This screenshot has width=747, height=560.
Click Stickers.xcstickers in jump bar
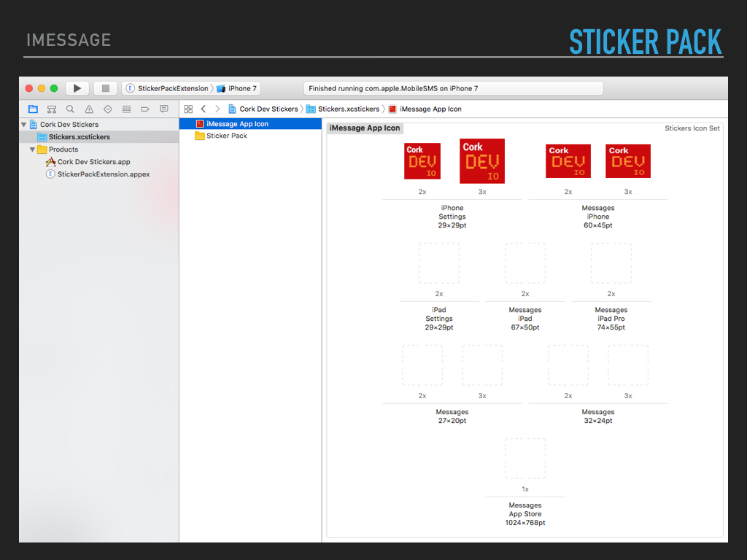pos(343,109)
